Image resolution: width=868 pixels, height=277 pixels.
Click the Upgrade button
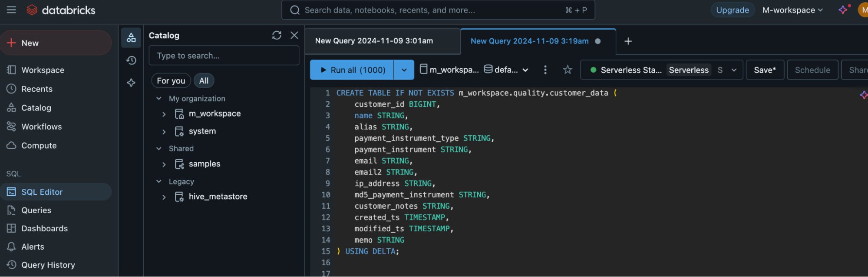point(733,10)
